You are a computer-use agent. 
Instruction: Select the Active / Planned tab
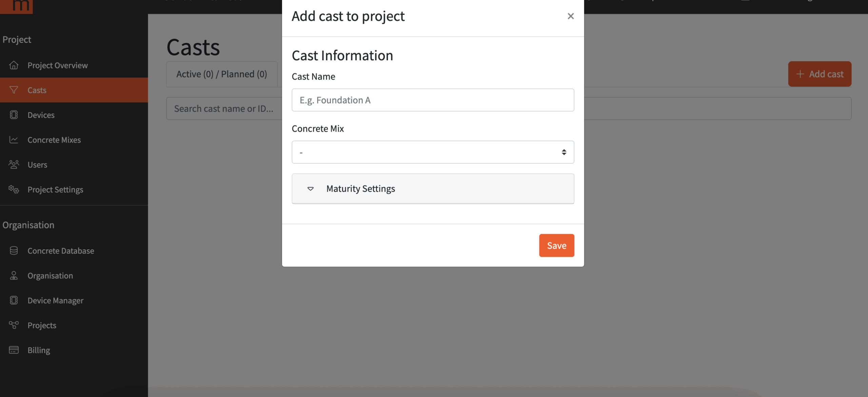[x=222, y=74]
